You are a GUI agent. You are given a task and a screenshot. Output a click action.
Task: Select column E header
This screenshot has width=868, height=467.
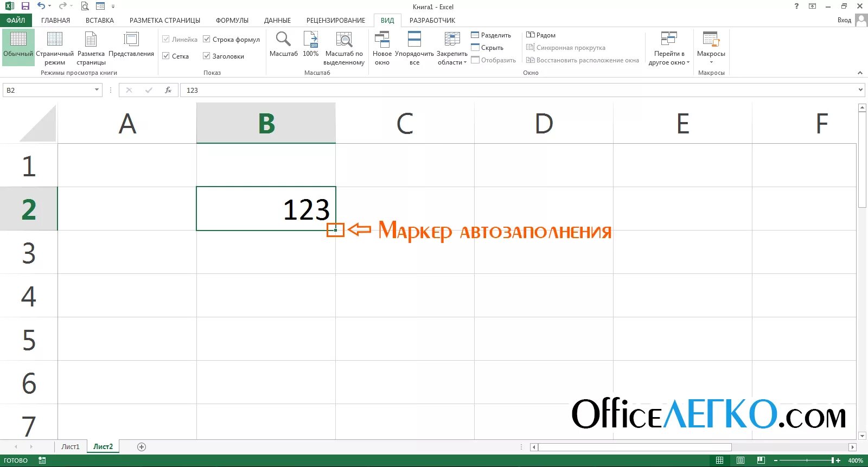point(682,123)
